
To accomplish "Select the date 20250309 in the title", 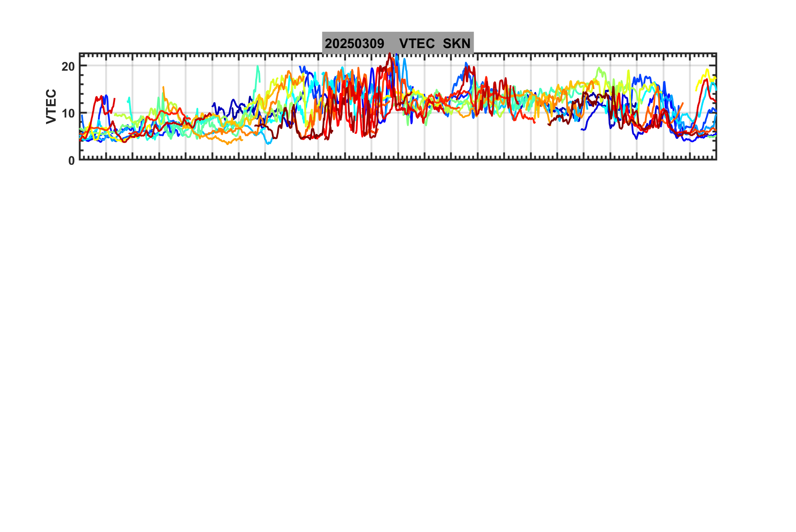I will [354, 43].
